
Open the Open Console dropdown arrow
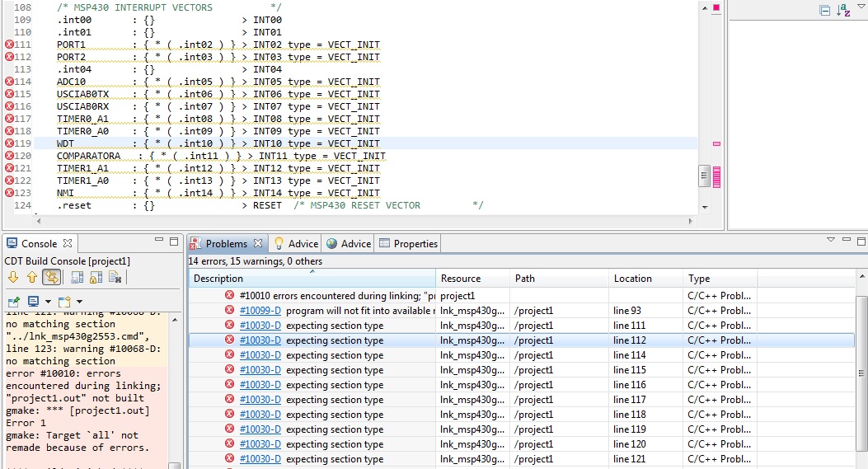(80, 302)
